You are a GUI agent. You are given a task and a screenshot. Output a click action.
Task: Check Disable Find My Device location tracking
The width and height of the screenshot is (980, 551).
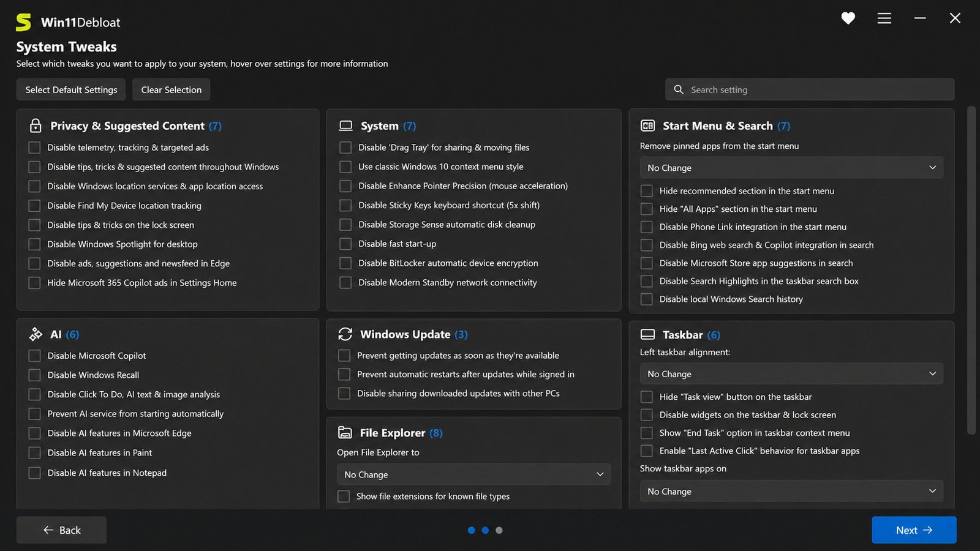tap(35, 206)
